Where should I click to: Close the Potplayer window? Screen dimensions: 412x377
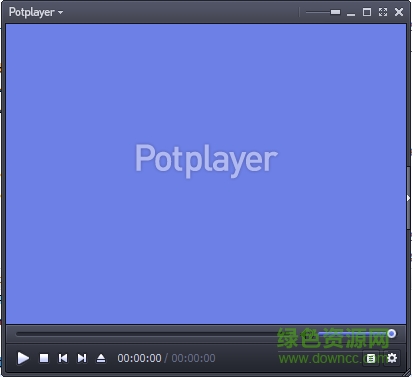click(x=399, y=12)
